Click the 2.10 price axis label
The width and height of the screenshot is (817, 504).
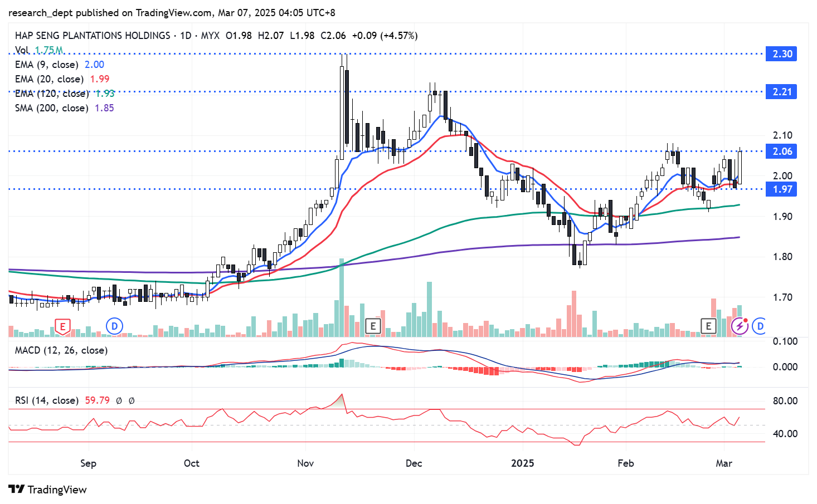(782, 135)
